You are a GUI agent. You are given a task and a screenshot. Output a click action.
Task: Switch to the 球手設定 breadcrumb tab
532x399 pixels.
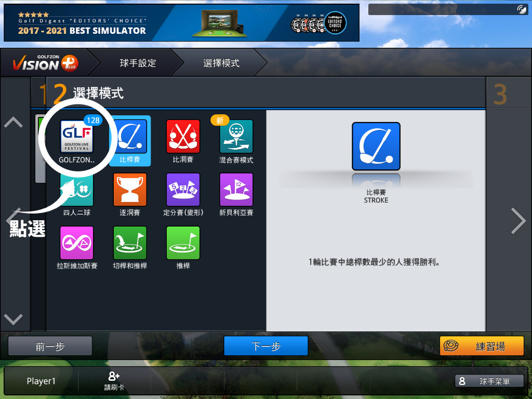click(138, 63)
